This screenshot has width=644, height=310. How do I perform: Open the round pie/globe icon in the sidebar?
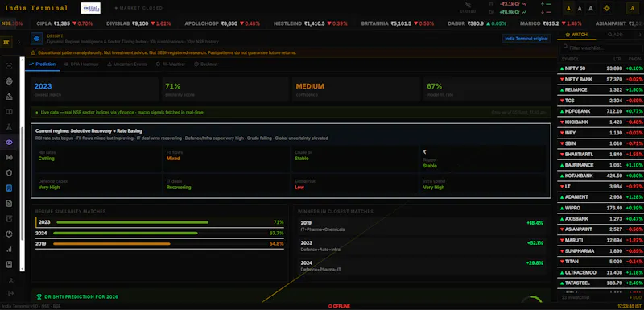pyautogui.click(x=9, y=81)
